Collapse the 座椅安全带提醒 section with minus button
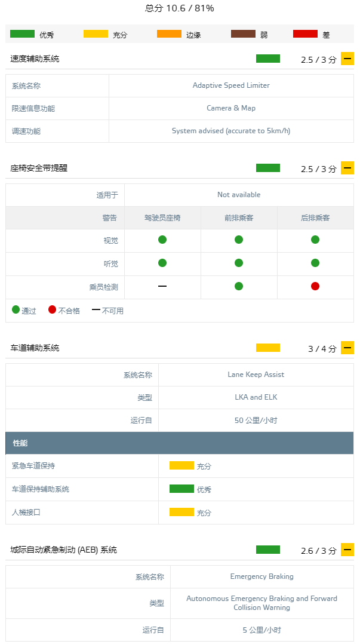Image resolution: width=360 pixels, height=644 pixels. (x=347, y=168)
